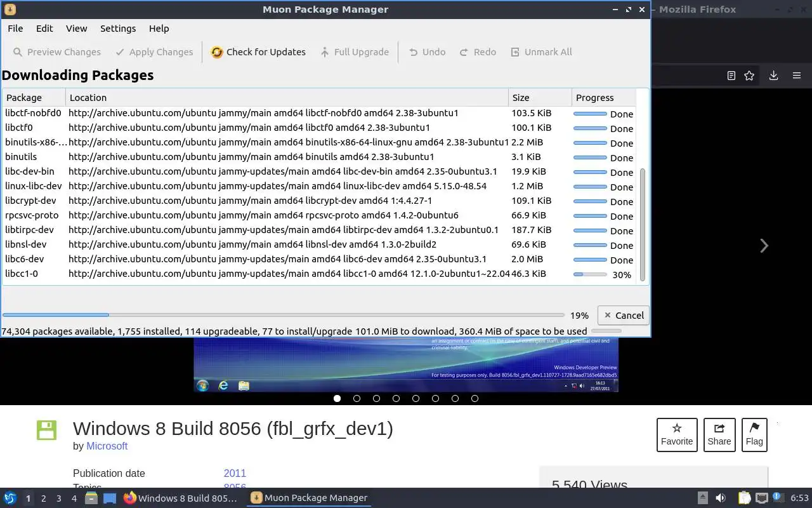
Task: Open the Firefox downloads icon
Action: pyautogui.click(x=773, y=76)
